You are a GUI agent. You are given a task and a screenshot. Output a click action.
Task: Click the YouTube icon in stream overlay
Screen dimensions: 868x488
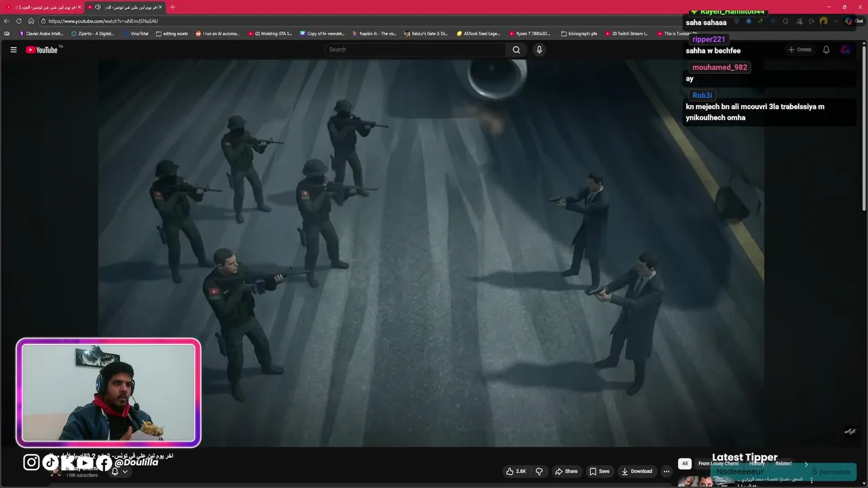pyautogui.click(x=85, y=462)
